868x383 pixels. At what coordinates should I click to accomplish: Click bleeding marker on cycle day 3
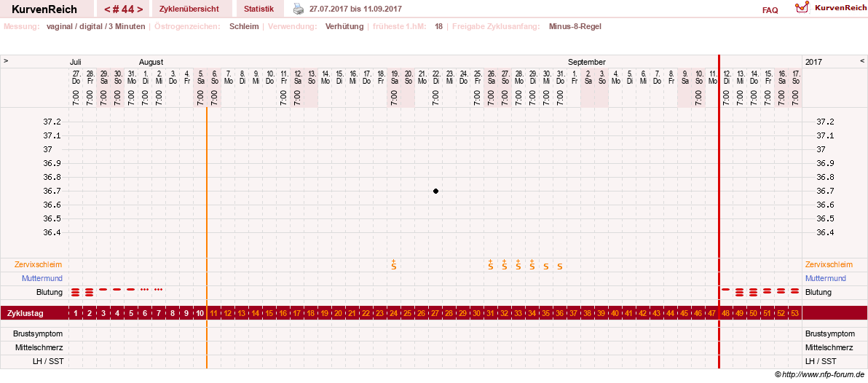coord(103,289)
